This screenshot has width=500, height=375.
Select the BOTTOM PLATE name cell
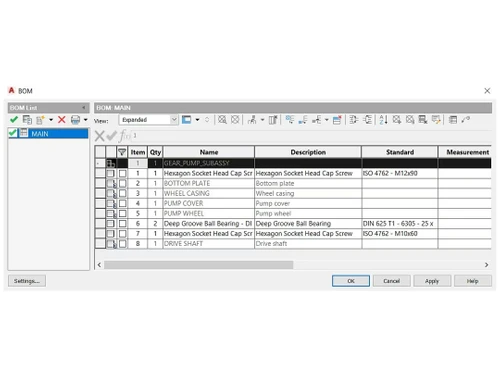point(209,183)
